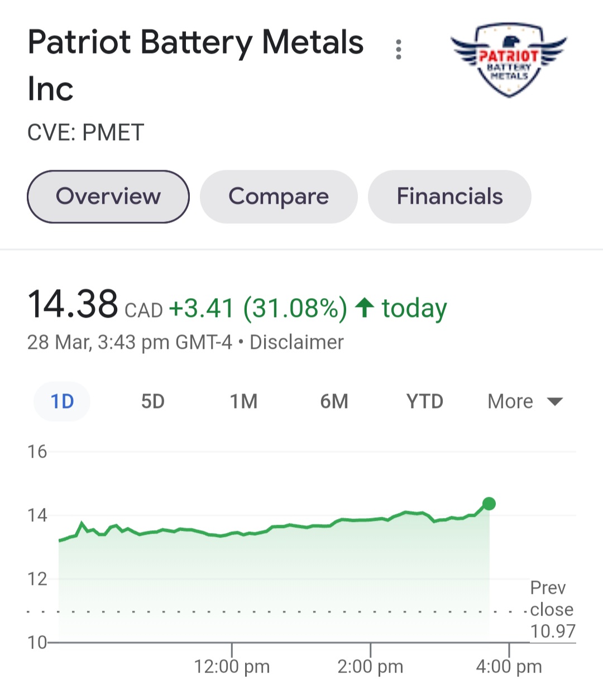Switch chart to 1M range
The image size is (603, 700).
click(243, 401)
